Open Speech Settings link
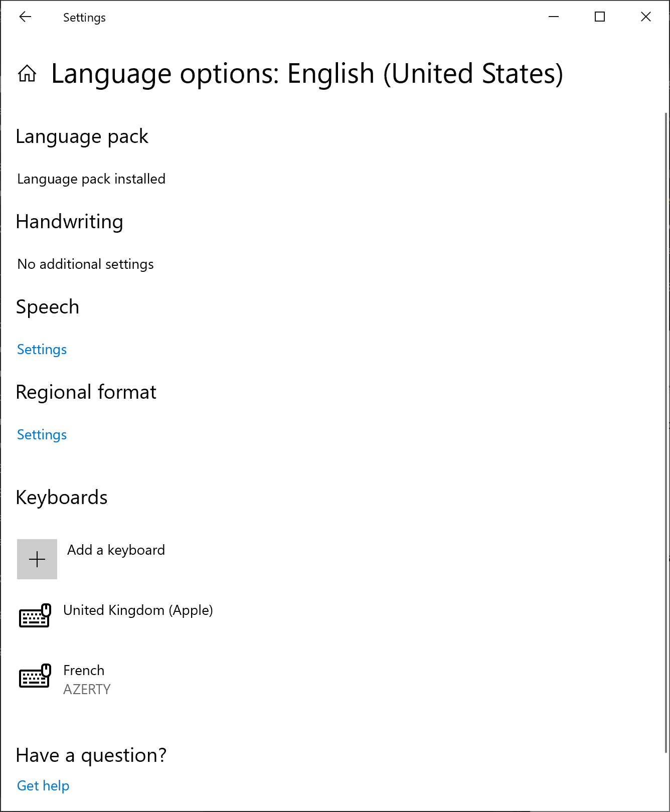670x812 pixels. pyautogui.click(x=42, y=349)
